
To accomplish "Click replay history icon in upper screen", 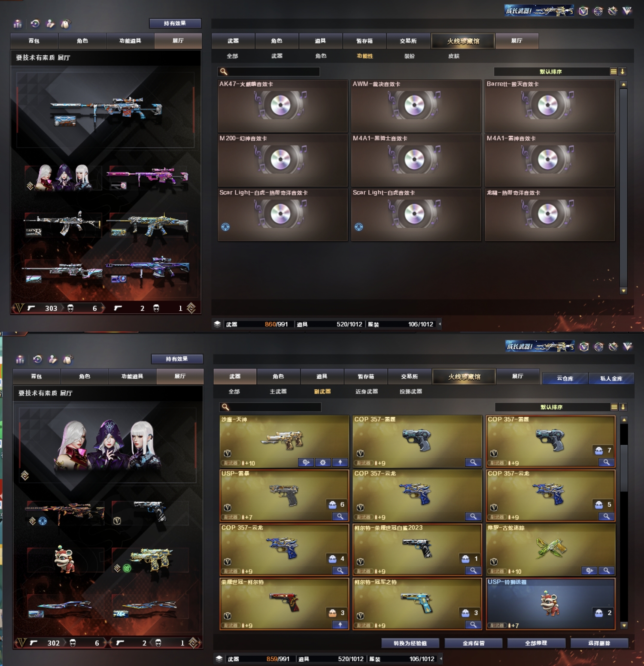I will point(35,24).
